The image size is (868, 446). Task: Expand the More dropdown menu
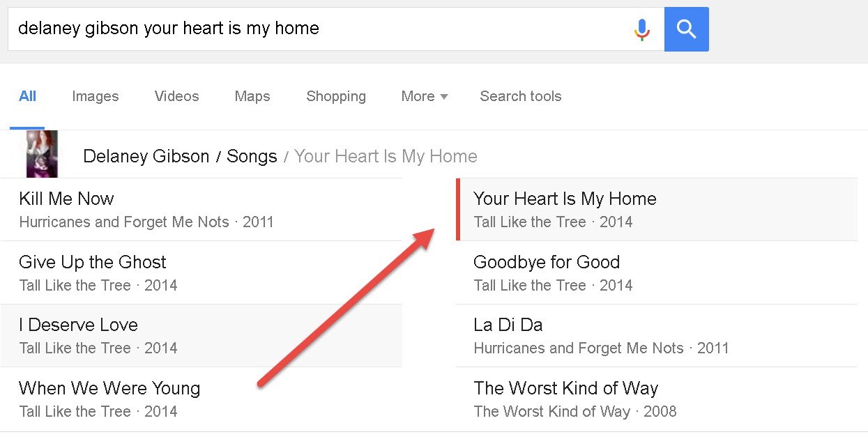coord(424,96)
